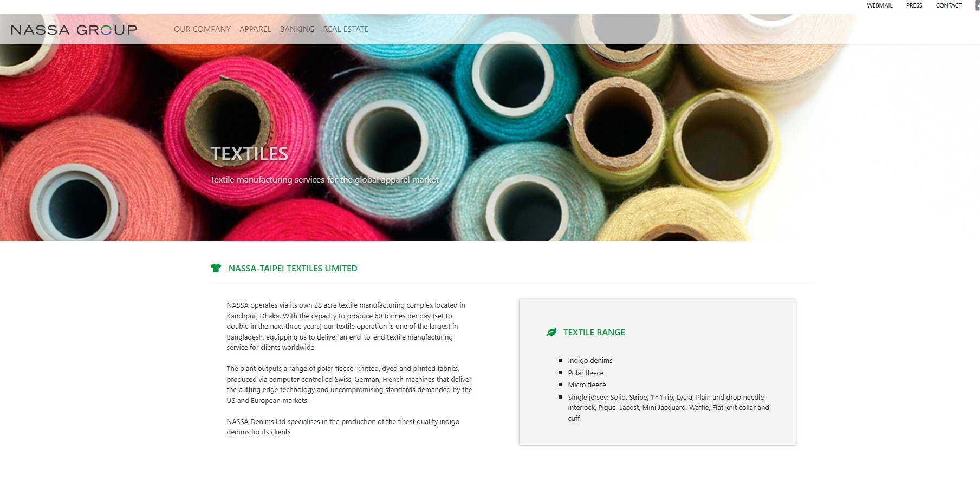This screenshot has height=482, width=980.
Task: Click the NASSA-TAIPEI TEXTILES LIMITED heading
Action: 293,269
